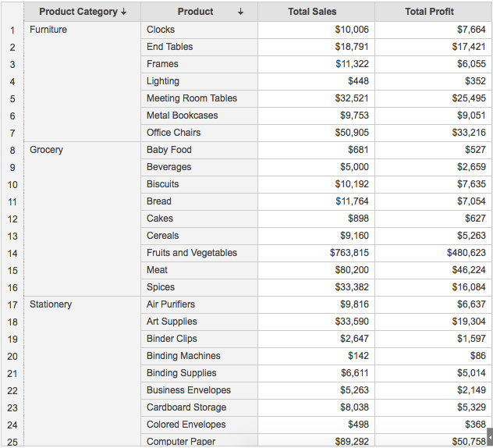493x448 pixels.
Task: Select row number 1
Action: 12,30
